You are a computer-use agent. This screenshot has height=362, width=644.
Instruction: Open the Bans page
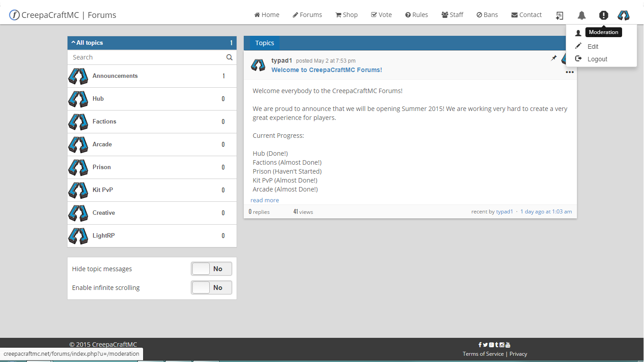(487, 15)
